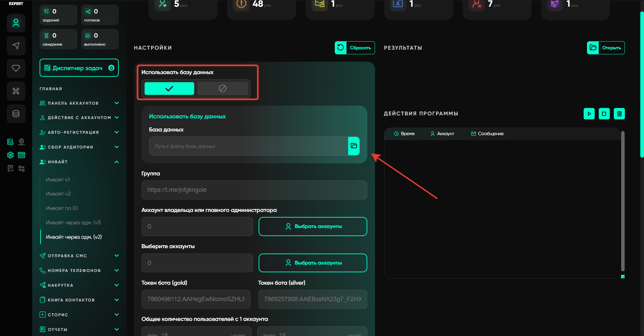Start the program with play button
The image size is (644, 336).
coord(589,114)
